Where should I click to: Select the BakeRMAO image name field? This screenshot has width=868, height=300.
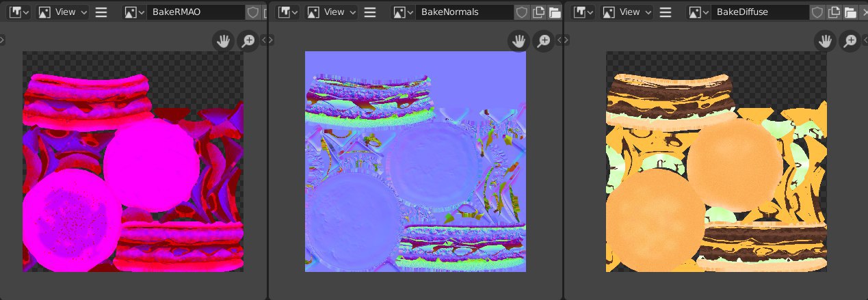[x=196, y=12]
